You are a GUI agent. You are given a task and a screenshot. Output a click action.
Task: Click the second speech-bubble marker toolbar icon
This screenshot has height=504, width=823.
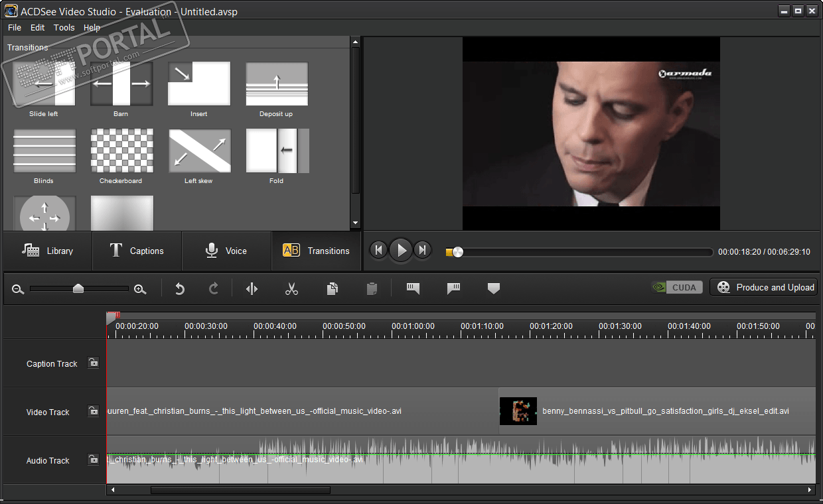[x=454, y=288]
